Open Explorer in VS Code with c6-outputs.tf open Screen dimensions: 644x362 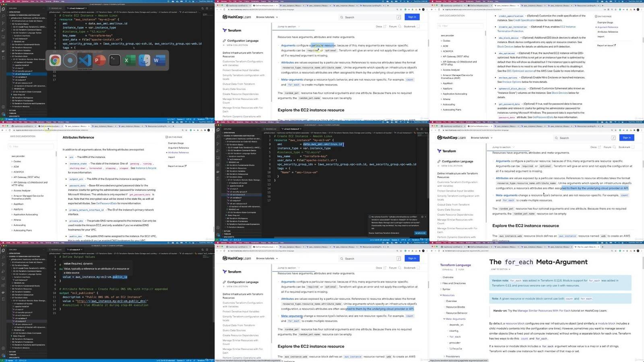[x=3, y=250]
